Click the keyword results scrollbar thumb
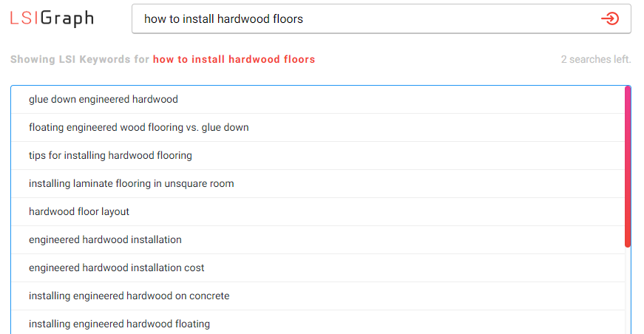Viewport: 644px width, 334px height. 628,166
